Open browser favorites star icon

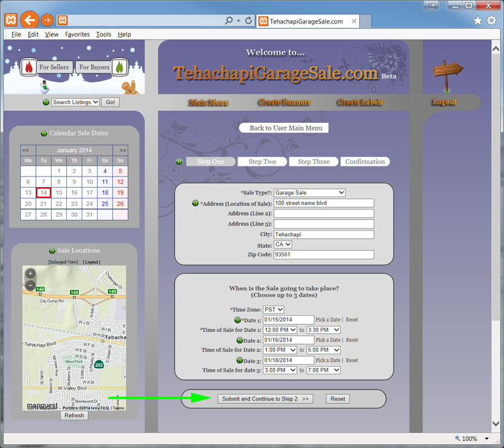(x=478, y=21)
